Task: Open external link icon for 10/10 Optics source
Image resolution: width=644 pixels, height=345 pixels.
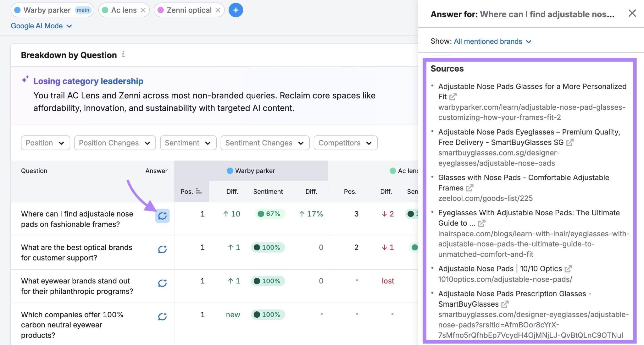Action: [568, 269]
